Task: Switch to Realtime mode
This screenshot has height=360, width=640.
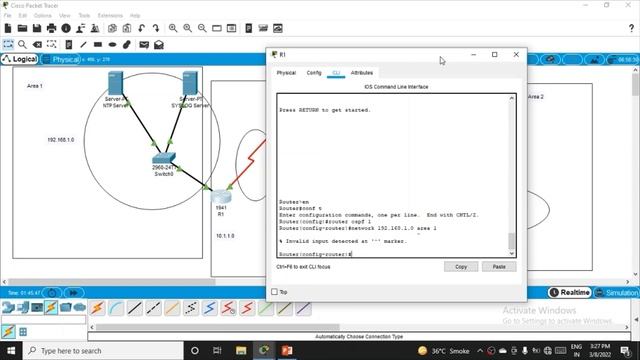Action: tap(570, 292)
